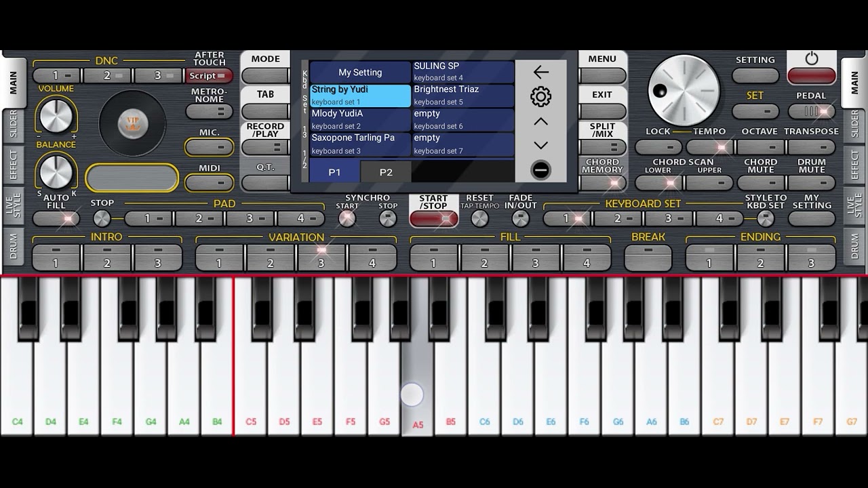Click the Set button below Setting
This screenshot has height=488, width=868.
tap(755, 111)
